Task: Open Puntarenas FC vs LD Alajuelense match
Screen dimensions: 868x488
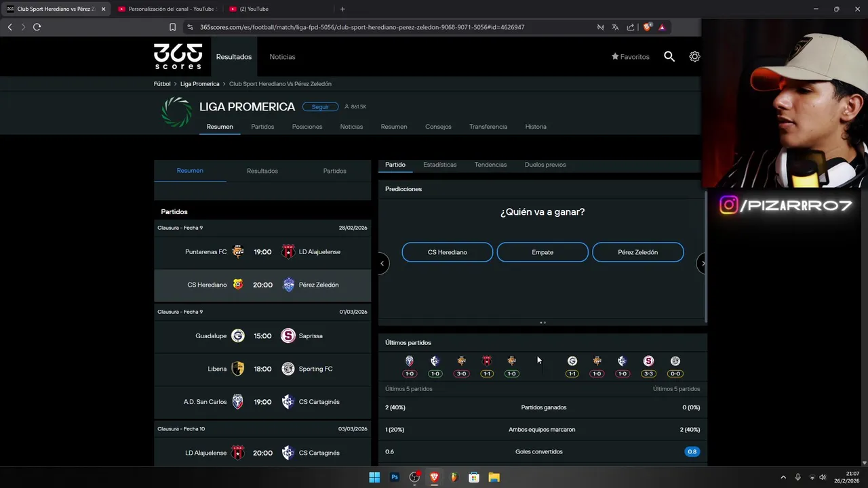Action: tap(262, 252)
